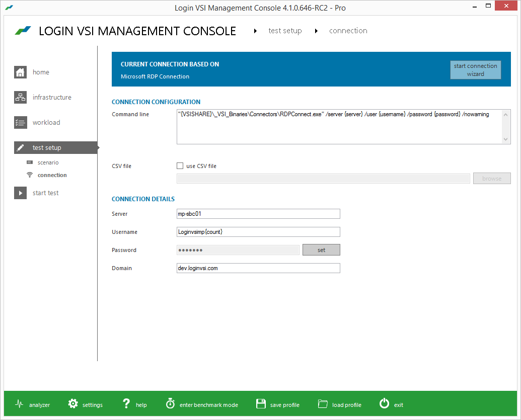Click the settings gear icon
The height and width of the screenshot is (420, 521).
click(73, 404)
